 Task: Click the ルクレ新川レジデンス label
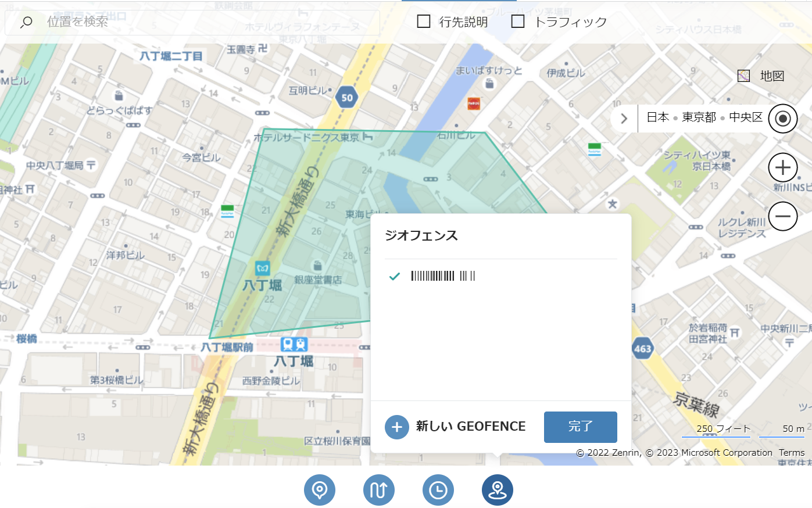742,228
